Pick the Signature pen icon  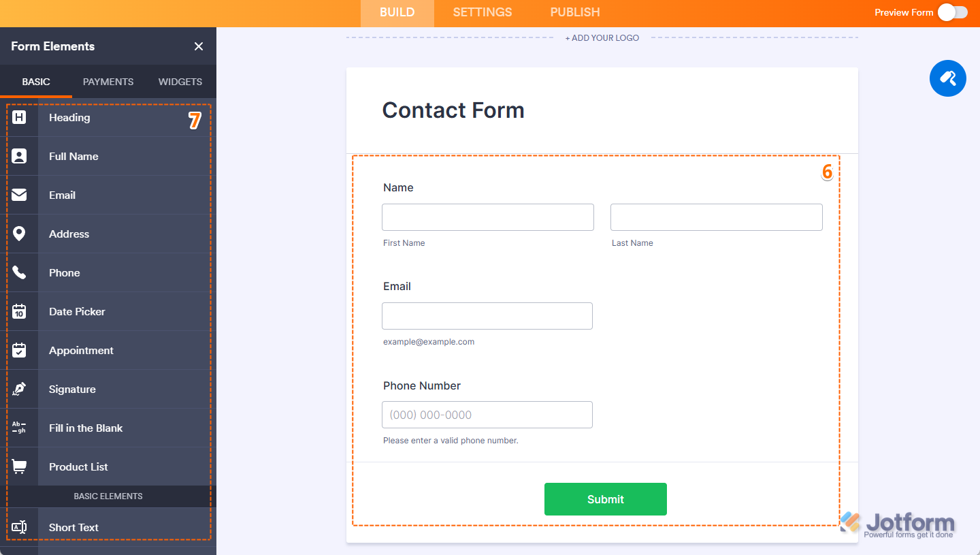pos(19,390)
